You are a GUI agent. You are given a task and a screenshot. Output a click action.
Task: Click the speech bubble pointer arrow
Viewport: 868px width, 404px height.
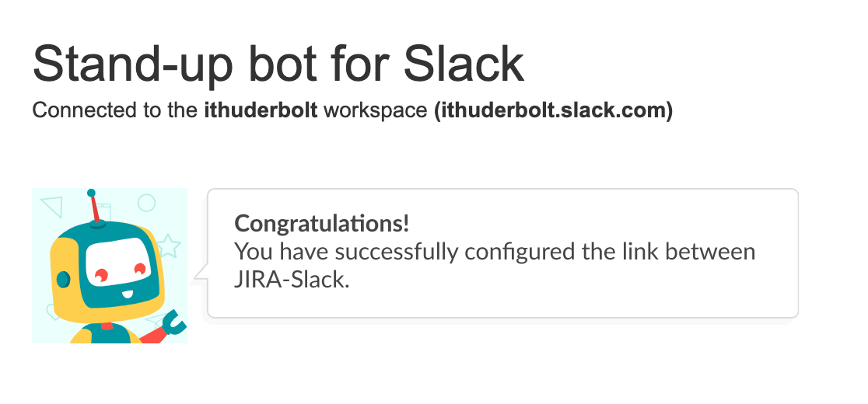point(200,273)
